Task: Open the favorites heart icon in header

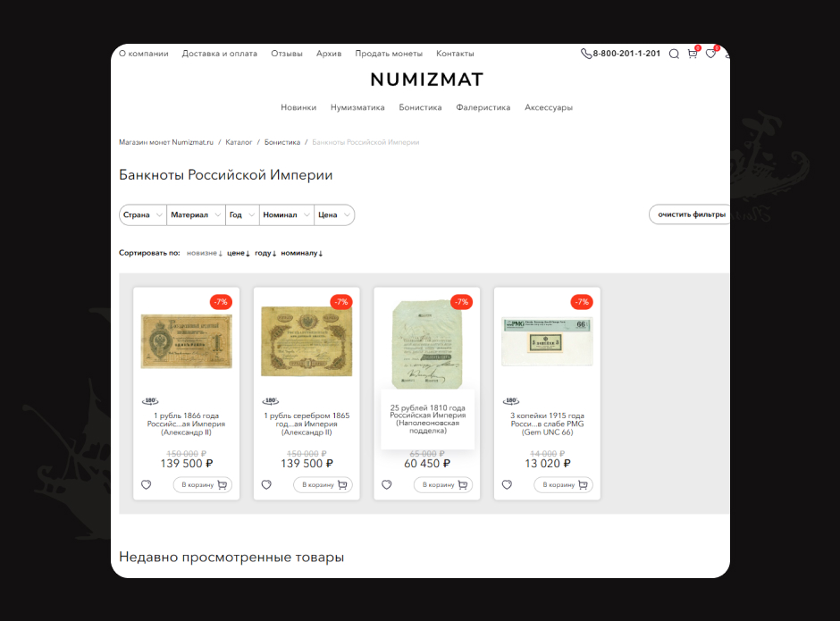Action: pyautogui.click(x=711, y=54)
